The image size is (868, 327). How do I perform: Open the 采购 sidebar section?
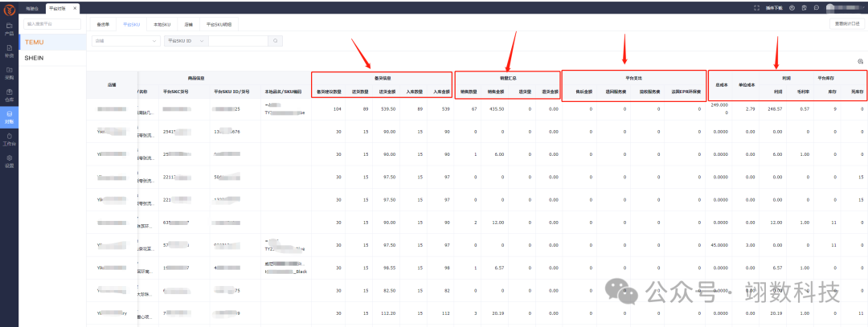[x=9, y=74]
